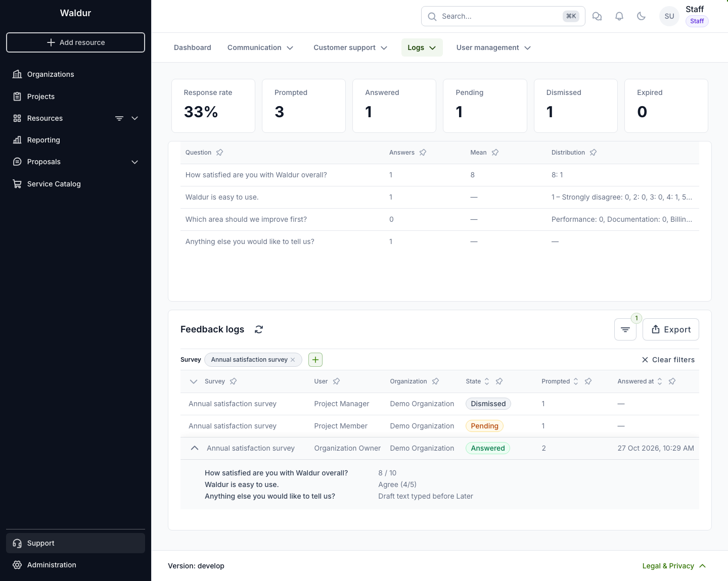Pin the Answered at column in logs
Image resolution: width=728 pixels, height=581 pixels.
pyautogui.click(x=672, y=381)
